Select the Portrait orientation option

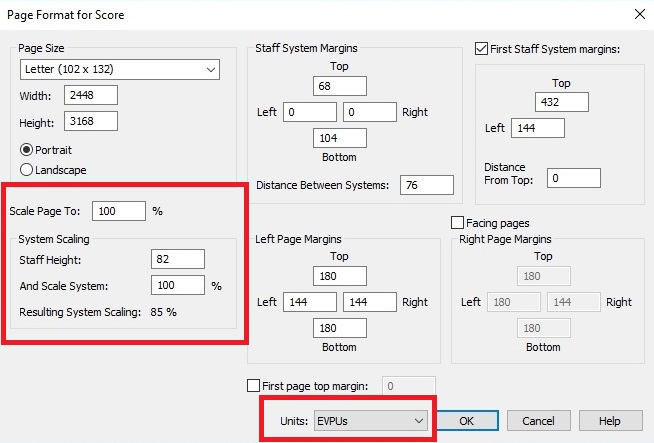coord(27,150)
